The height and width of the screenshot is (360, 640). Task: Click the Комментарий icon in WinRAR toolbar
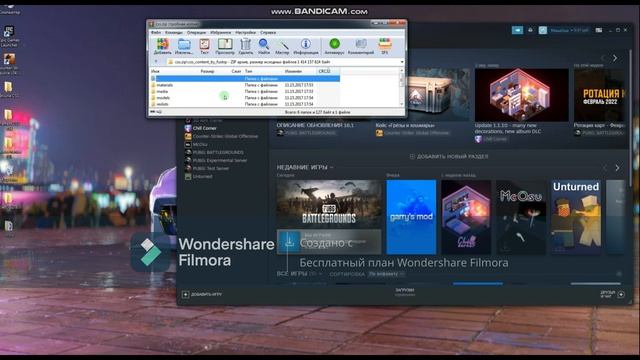coord(361,46)
